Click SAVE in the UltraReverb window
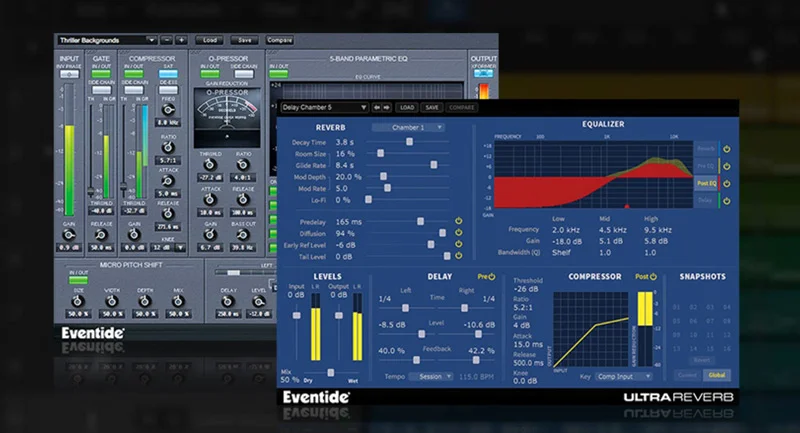The image size is (800, 433). [x=432, y=107]
